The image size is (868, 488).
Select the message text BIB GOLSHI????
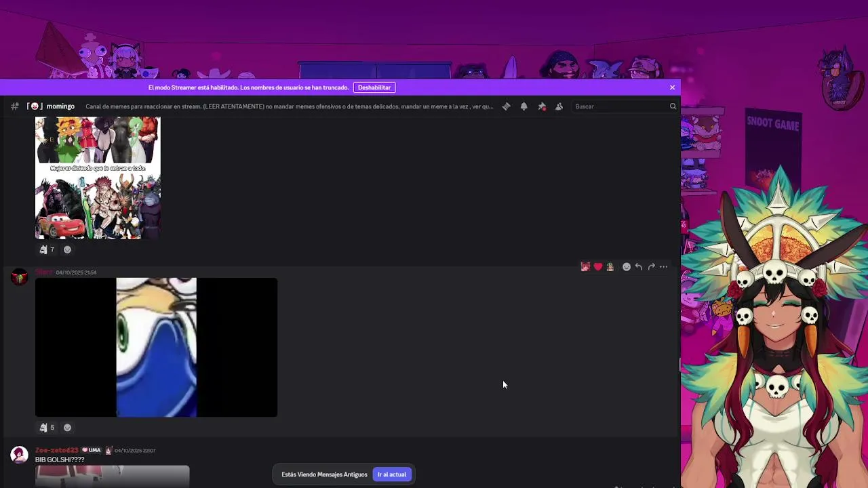tap(60, 460)
